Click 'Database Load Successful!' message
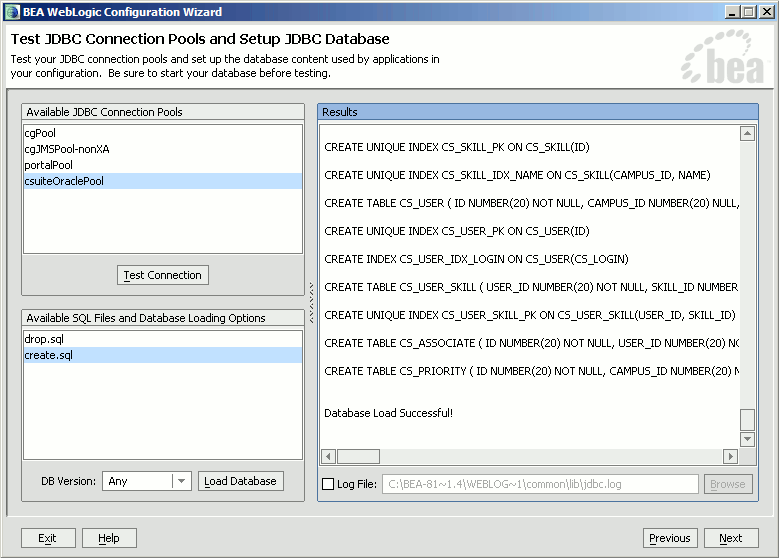The image size is (779, 558). [389, 413]
